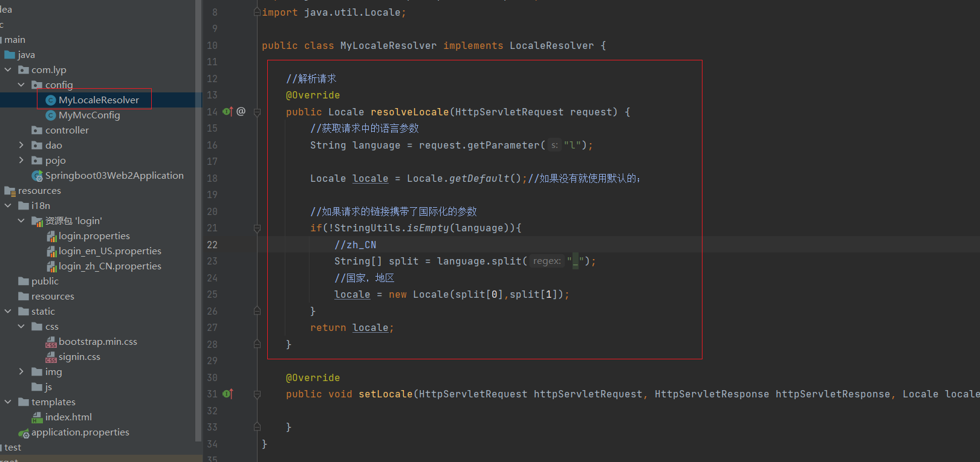
Task: Select the public folder
Action: click(x=45, y=281)
